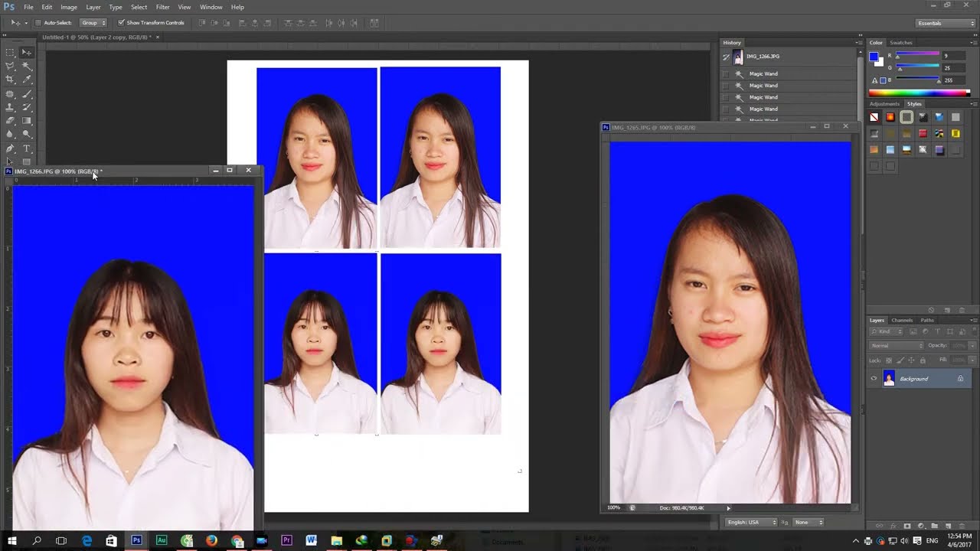The width and height of the screenshot is (980, 551).
Task: Click Add layer mask icon
Action: pyautogui.click(x=907, y=526)
